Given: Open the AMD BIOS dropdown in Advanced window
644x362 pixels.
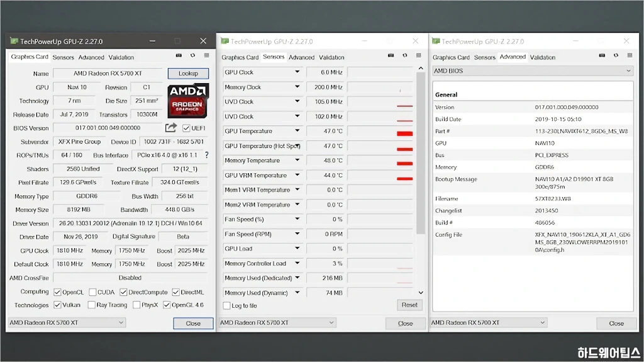Looking at the screenshot, I should (x=533, y=71).
